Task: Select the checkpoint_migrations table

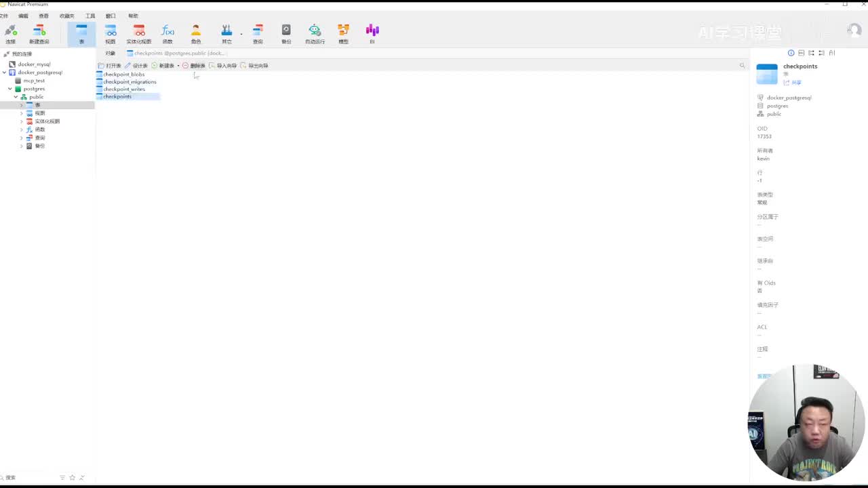Action: coord(127,82)
